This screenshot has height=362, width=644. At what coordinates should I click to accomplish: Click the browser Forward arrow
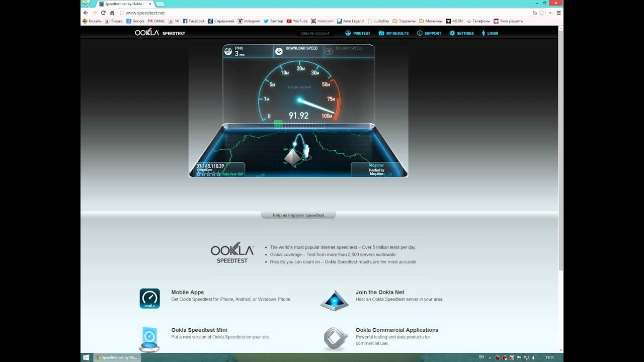coord(94,13)
